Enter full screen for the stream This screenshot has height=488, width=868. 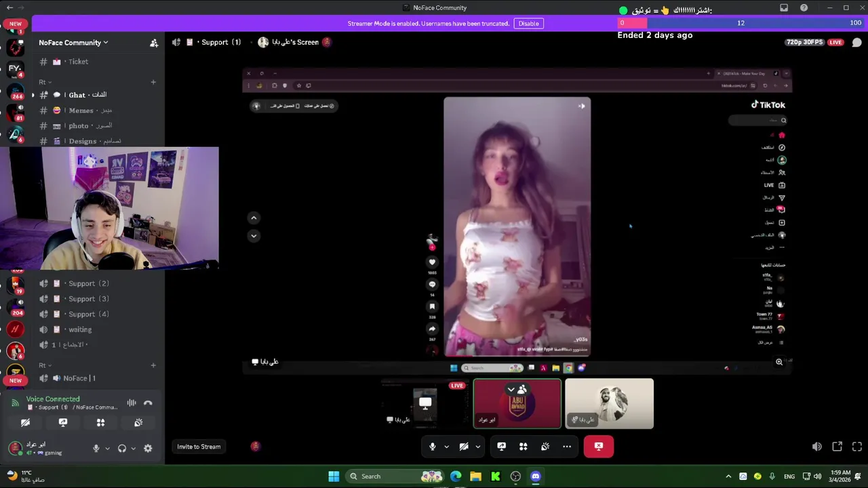857,447
